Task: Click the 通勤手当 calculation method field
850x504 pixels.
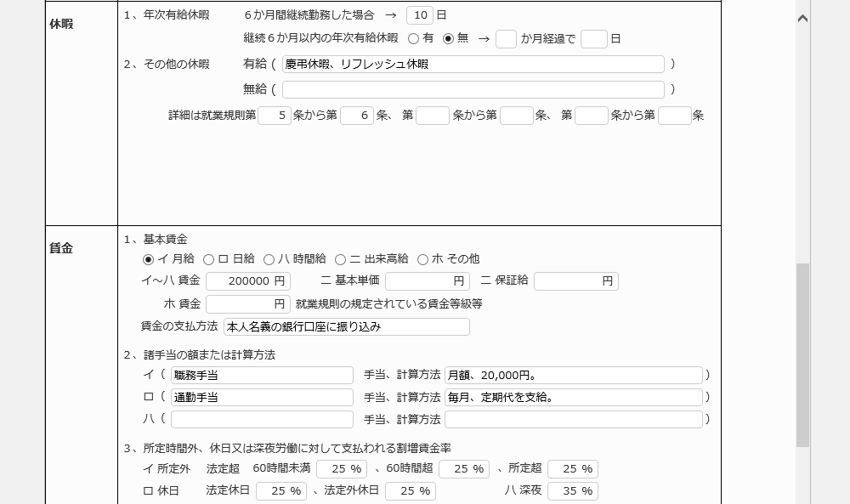Action: point(574,398)
